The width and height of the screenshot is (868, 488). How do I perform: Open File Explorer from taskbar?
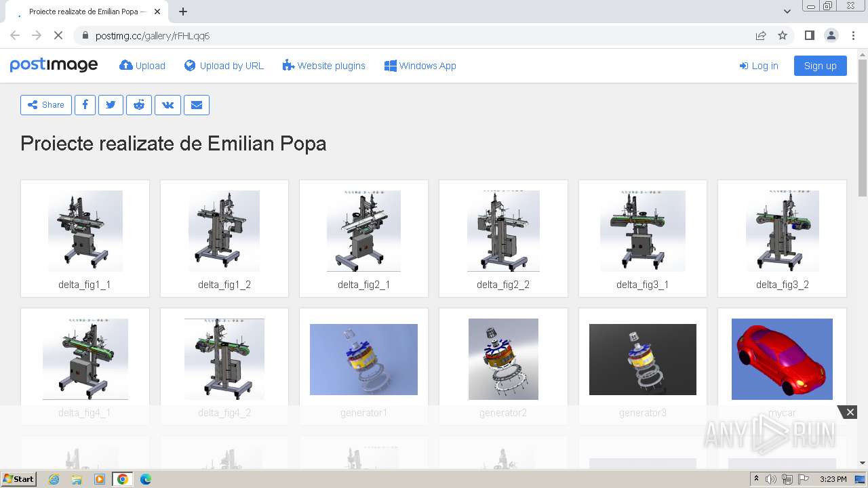(77, 479)
